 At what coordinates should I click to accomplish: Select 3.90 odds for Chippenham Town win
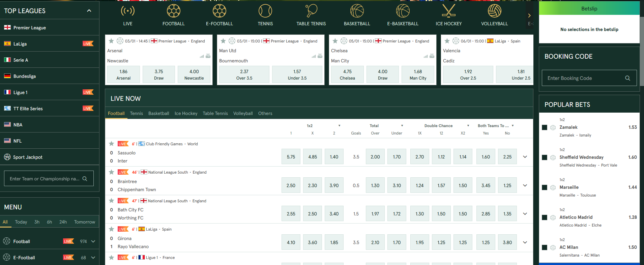point(334,185)
